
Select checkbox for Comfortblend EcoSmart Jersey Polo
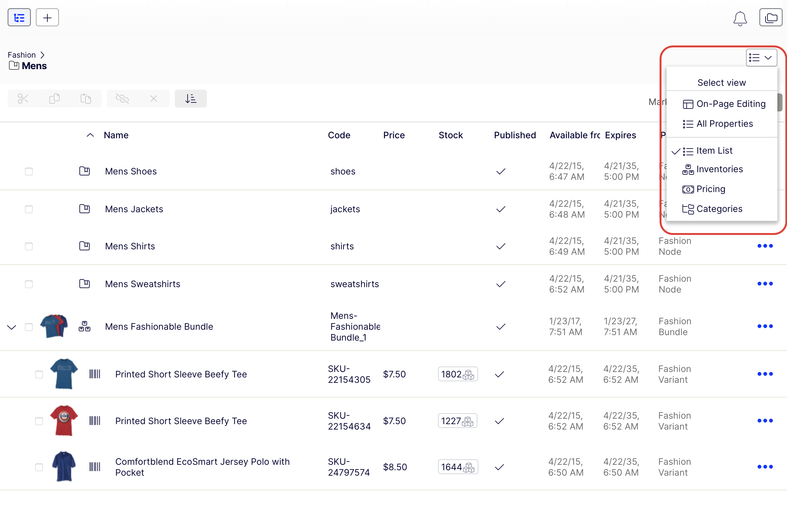(39, 467)
